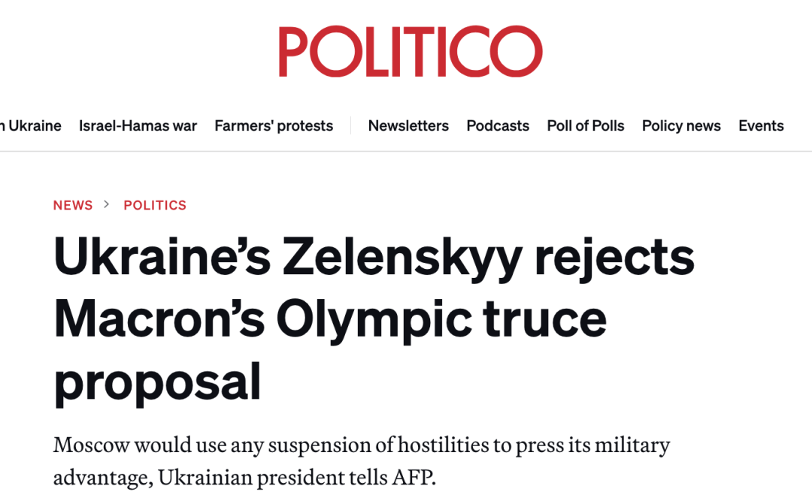Navigate to Podcasts
Screen dimensions: 812x504
coord(498,126)
